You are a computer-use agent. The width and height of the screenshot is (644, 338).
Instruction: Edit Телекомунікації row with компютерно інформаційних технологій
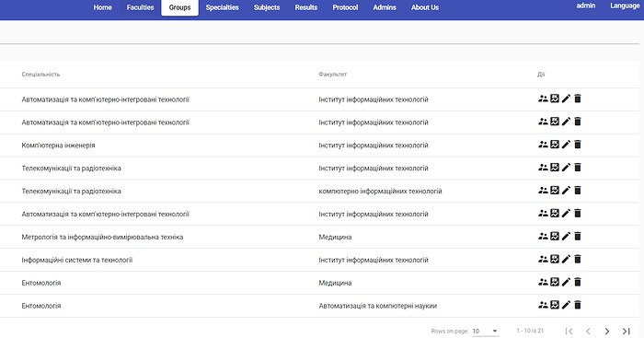pos(566,191)
